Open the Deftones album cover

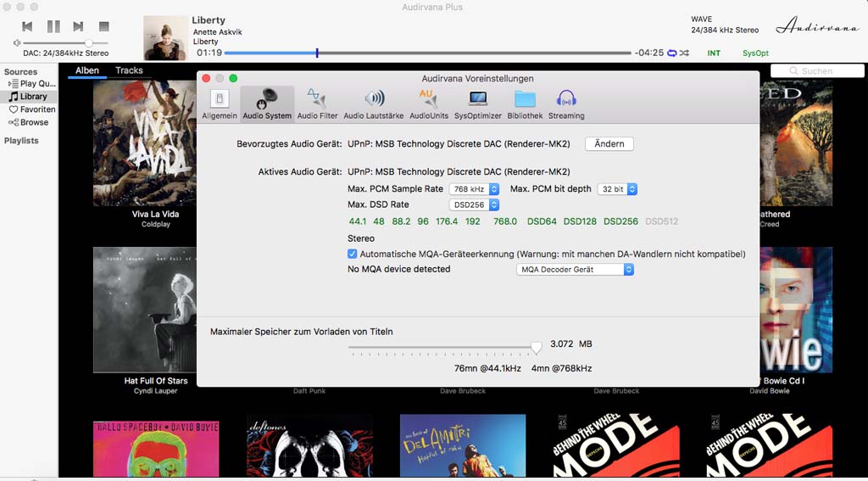[x=309, y=445]
